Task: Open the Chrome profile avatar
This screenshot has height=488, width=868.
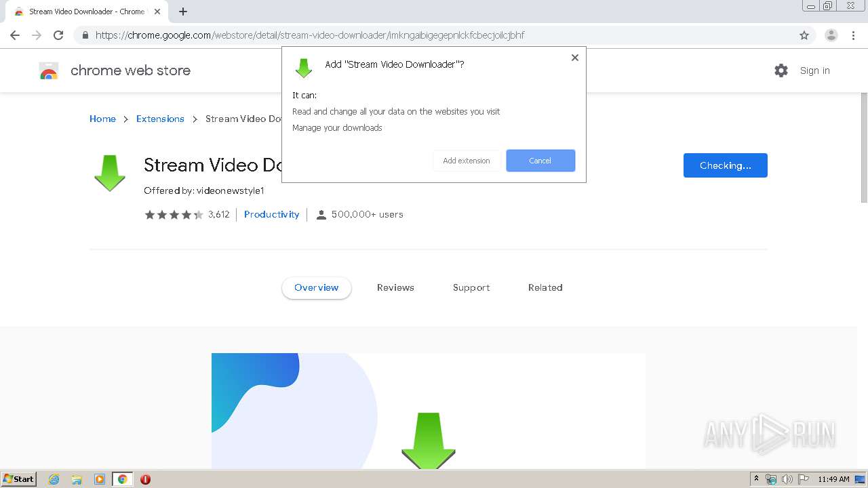Action: click(x=831, y=35)
